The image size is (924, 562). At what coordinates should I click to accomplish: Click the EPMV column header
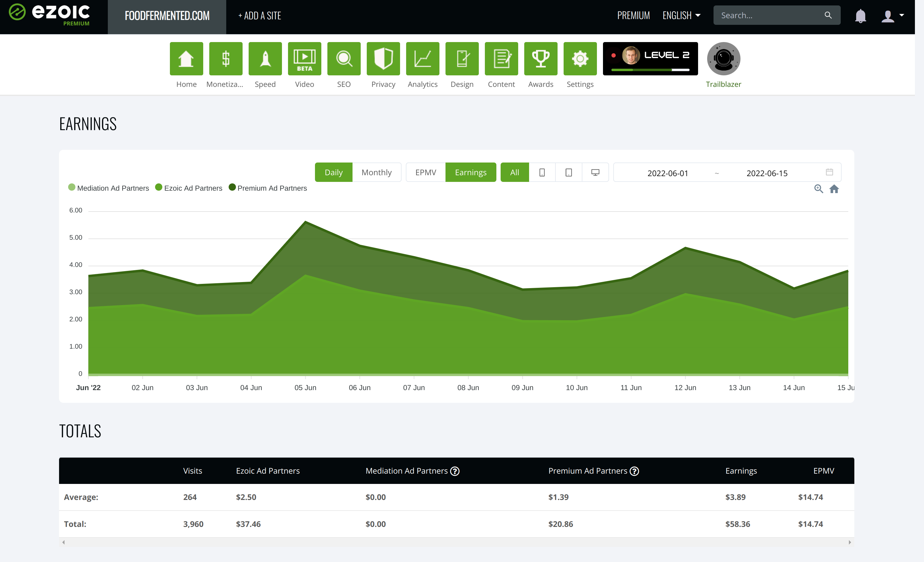point(823,471)
